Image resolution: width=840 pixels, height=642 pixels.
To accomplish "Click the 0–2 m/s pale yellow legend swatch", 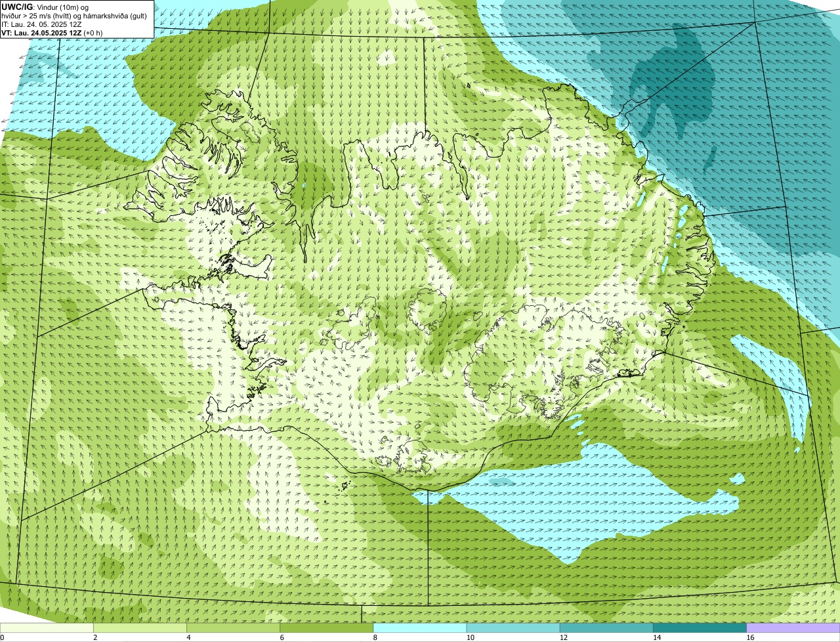I will pos(47,628).
